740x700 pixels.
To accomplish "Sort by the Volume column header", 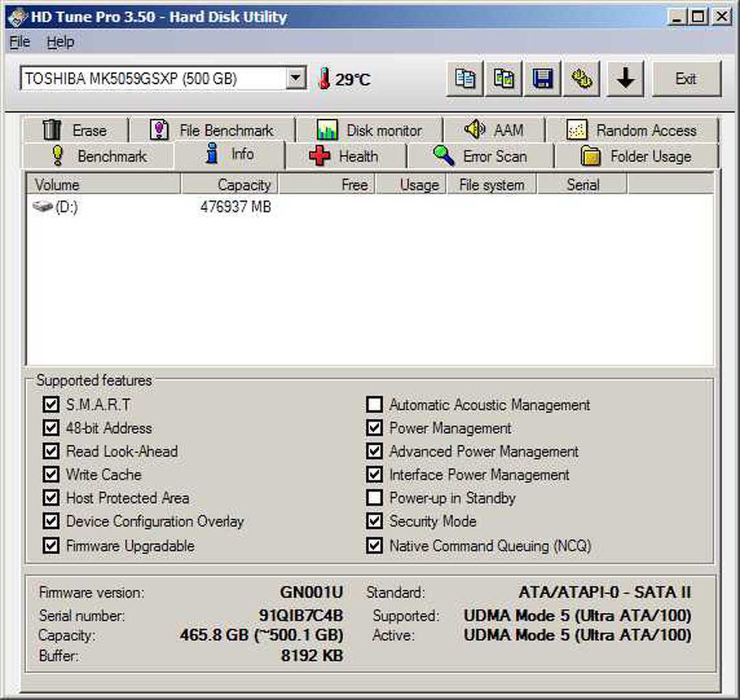I will point(104,185).
